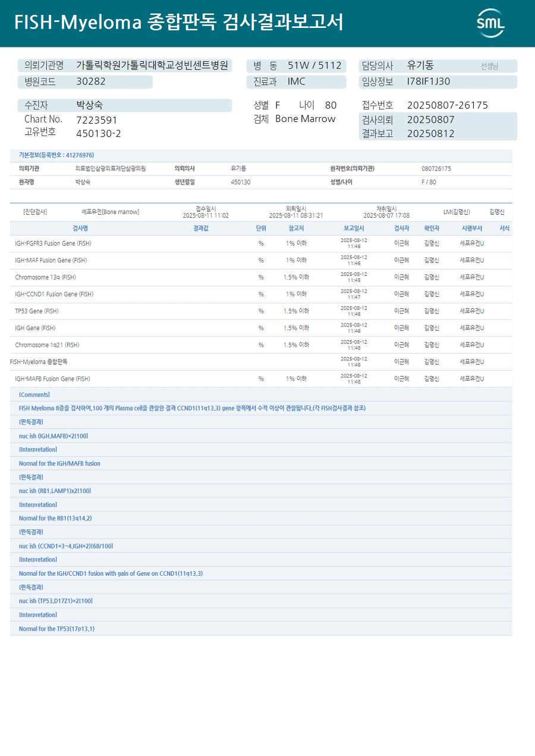The height and width of the screenshot is (756, 535).
Task: Select the IGH-FGFR3 Fusion Gene (FISH) row
Action: [x=261, y=244]
